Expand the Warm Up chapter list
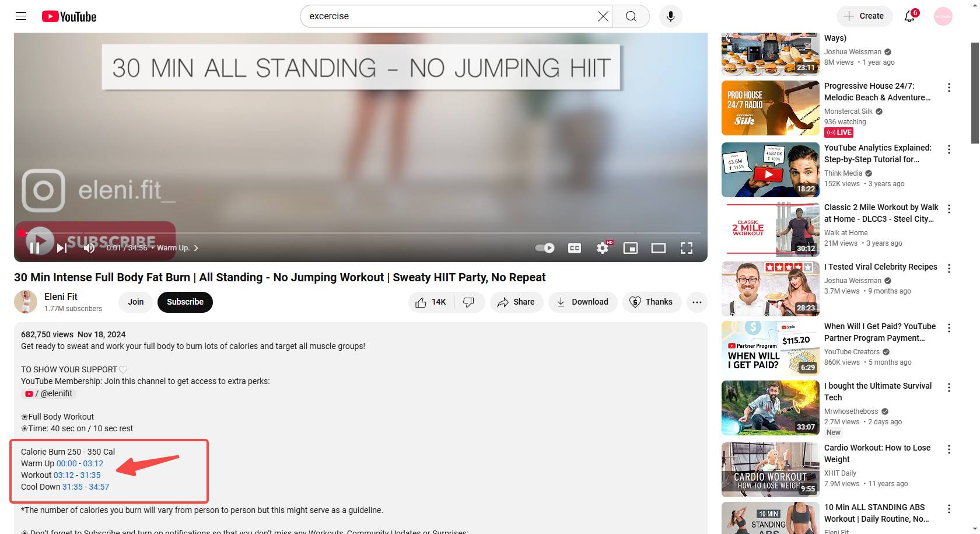This screenshot has height=534, width=980. click(196, 247)
